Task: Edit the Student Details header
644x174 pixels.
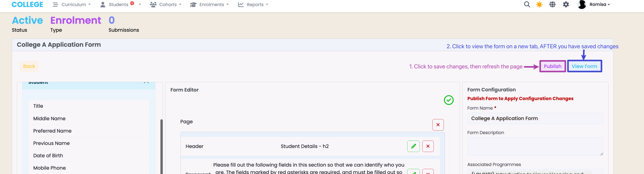Action: coord(413,146)
